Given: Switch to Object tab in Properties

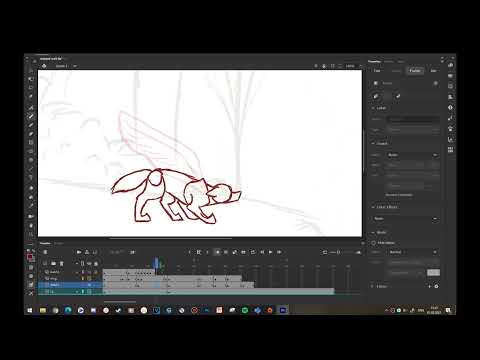Looking at the screenshot, I should click(x=396, y=71).
